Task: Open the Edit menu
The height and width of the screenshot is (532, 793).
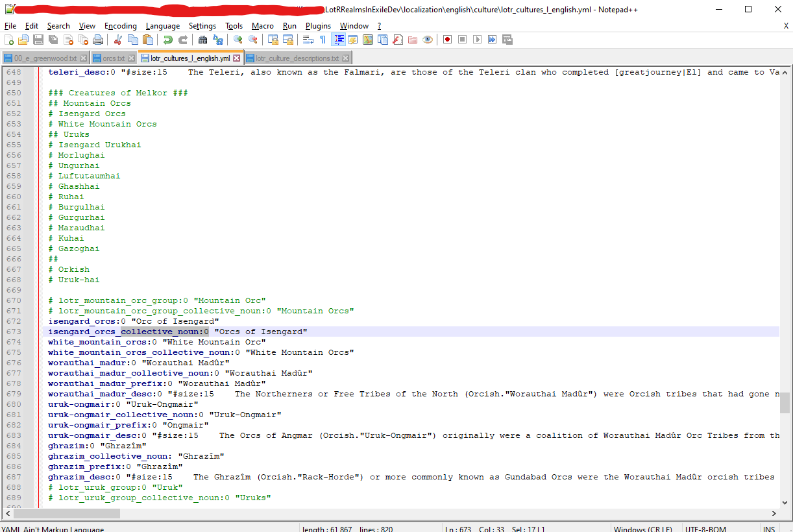Action: [32, 26]
